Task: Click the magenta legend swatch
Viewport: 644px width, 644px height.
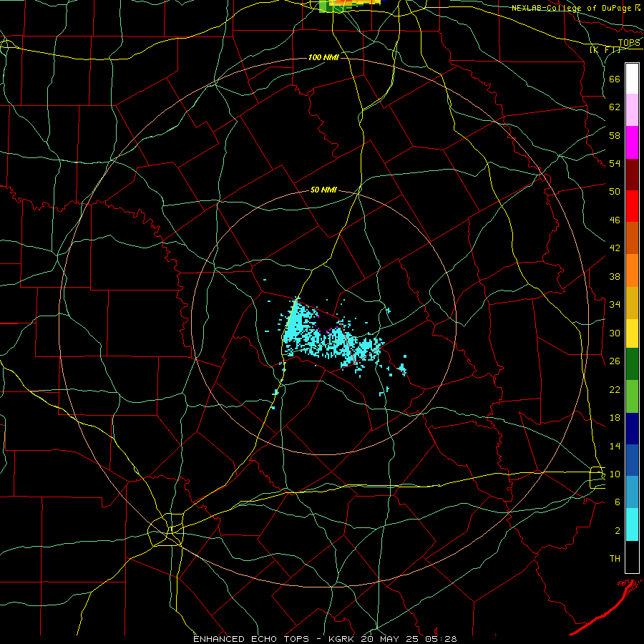Action: [x=632, y=142]
